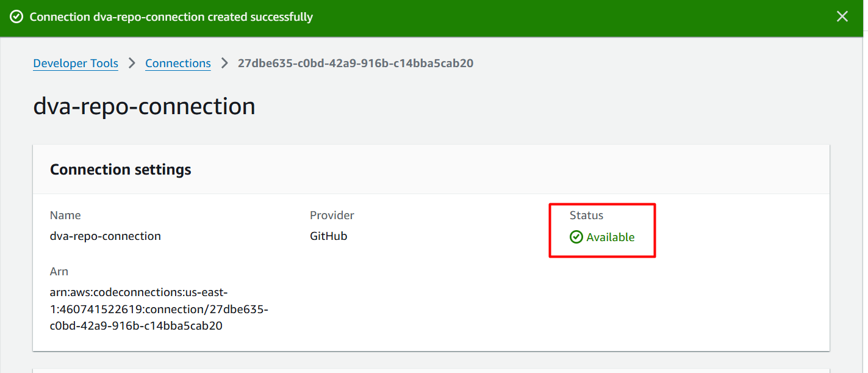Image resolution: width=868 pixels, height=373 pixels.
Task: Click the Status field label
Action: (586, 215)
